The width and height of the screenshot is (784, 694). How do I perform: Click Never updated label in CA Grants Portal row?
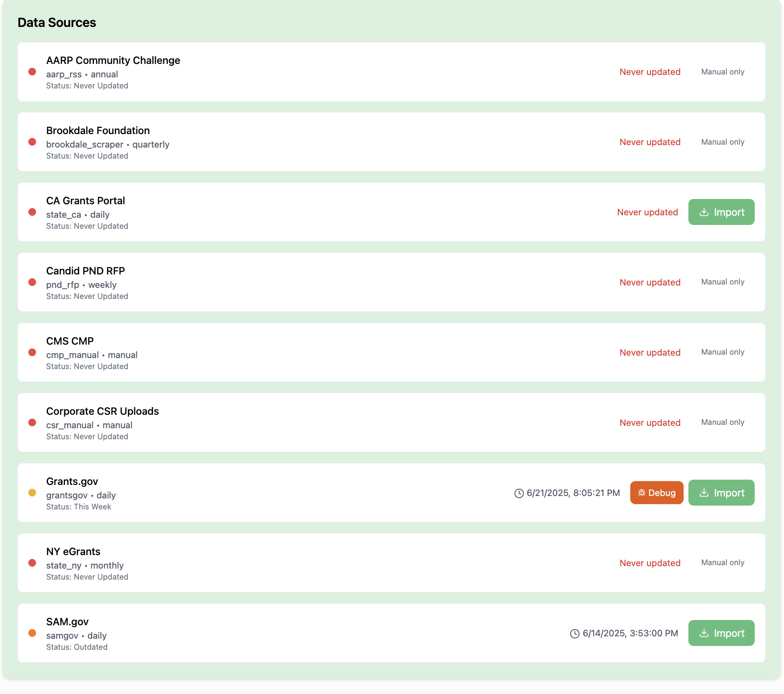[x=648, y=212]
